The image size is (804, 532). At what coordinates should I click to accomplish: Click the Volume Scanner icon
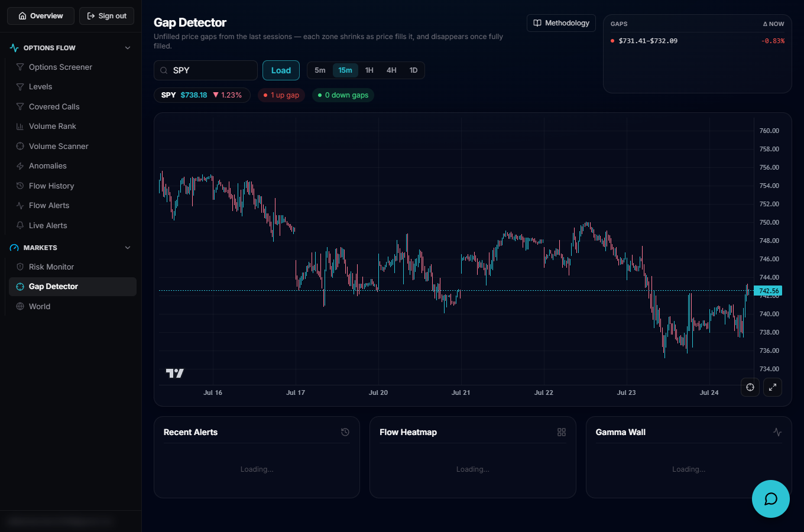coord(20,147)
